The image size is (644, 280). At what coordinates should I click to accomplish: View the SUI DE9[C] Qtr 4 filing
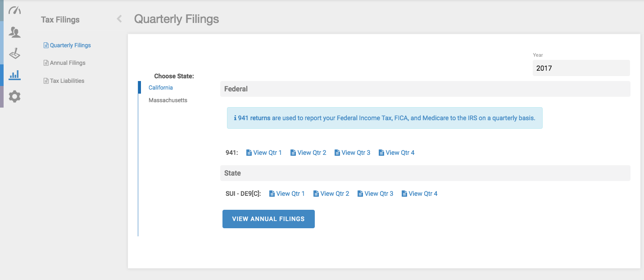click(419, 194)
